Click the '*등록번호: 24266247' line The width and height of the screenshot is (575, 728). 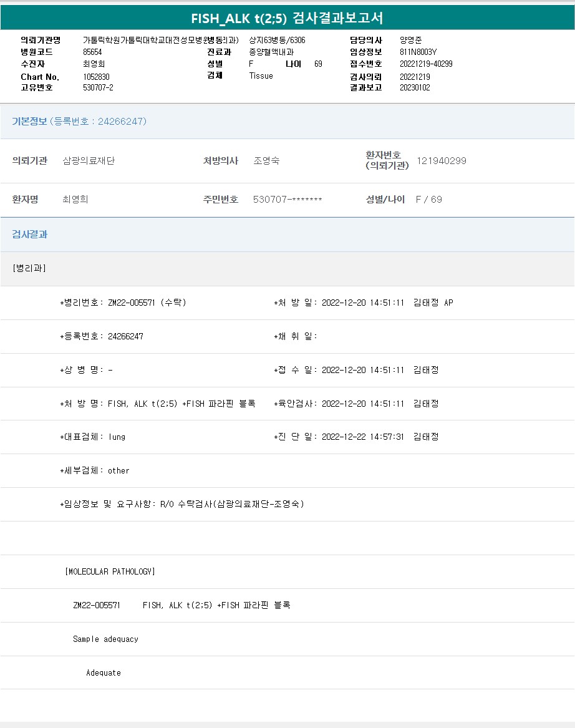(x=102, y=336)
